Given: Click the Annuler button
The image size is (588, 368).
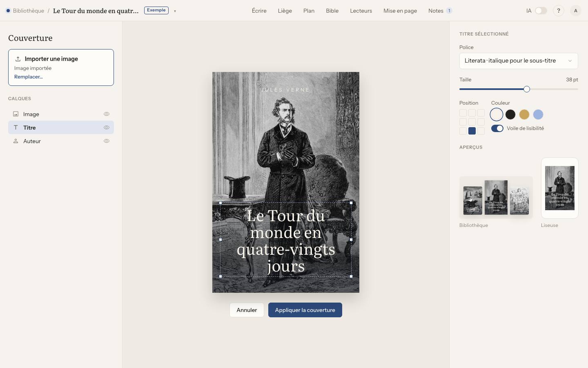Looking at the screenshot, I should [x=247, y=310].
